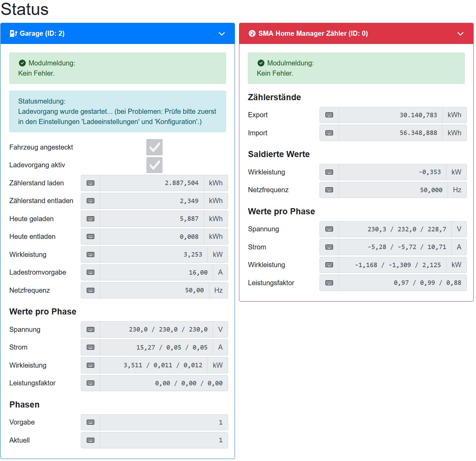Click the Garage Statusmeldung info box
This screenshot has width=476, height=461.
(x=117, y=111)
